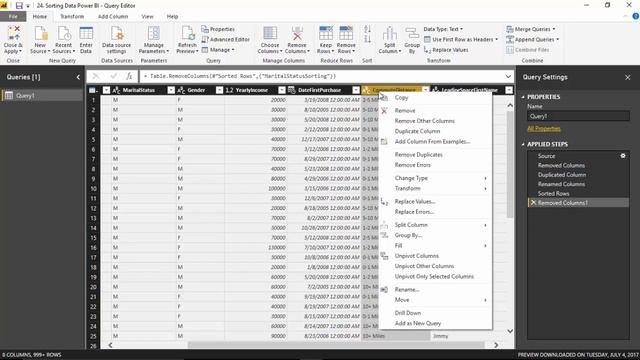Open DateFirstPurchase column filter dropdown
Image resolution: width=640 pixels, height=360 pixels.
click(x=356, y=90)
